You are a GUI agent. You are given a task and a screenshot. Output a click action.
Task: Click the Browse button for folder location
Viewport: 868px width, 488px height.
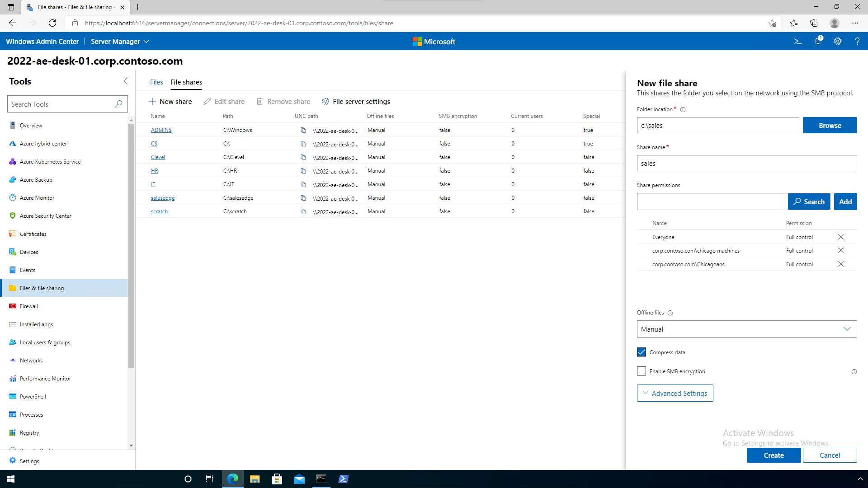830,125
